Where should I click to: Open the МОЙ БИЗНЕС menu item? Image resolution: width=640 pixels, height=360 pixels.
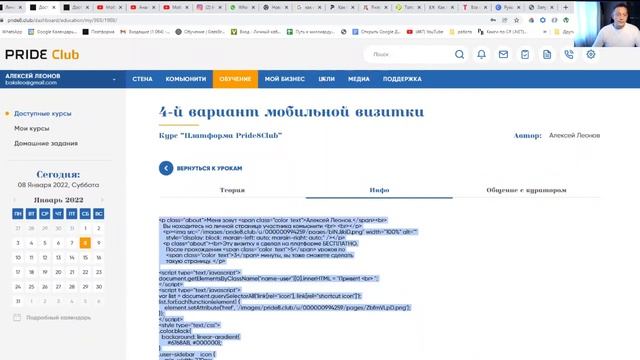coord(284,79)
